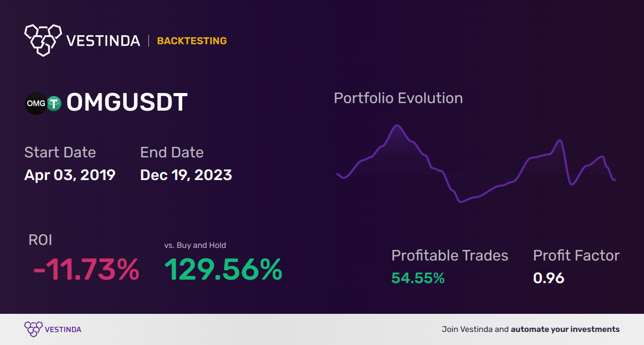This screenshot has width=644, height=345.
Task: Click the automate your investments link
Action: [x=566, y=329]
